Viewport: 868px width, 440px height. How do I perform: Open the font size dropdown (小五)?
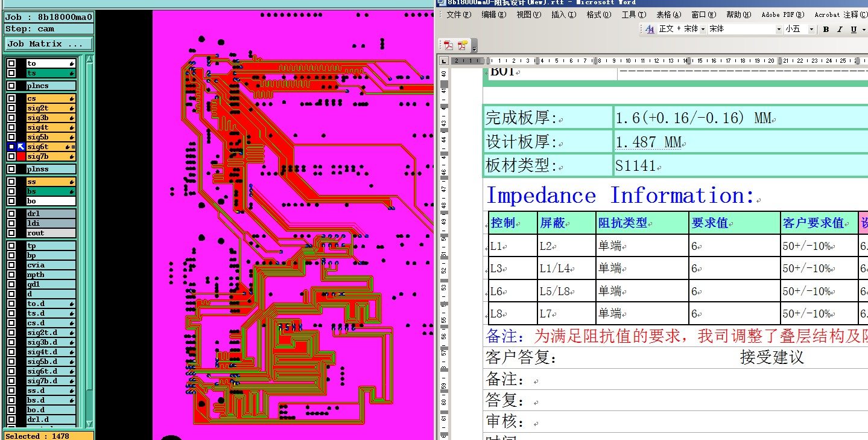811,29
